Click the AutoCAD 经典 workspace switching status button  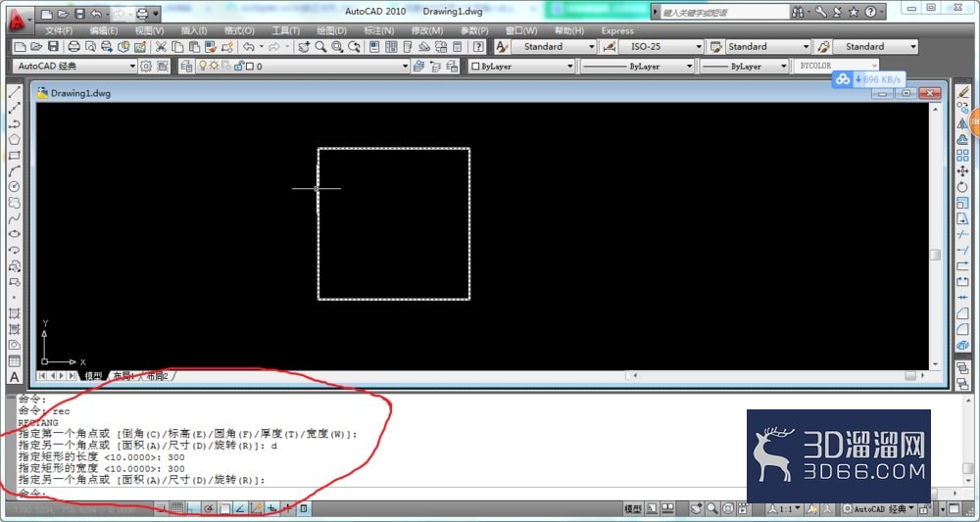(x=879, y=509)
